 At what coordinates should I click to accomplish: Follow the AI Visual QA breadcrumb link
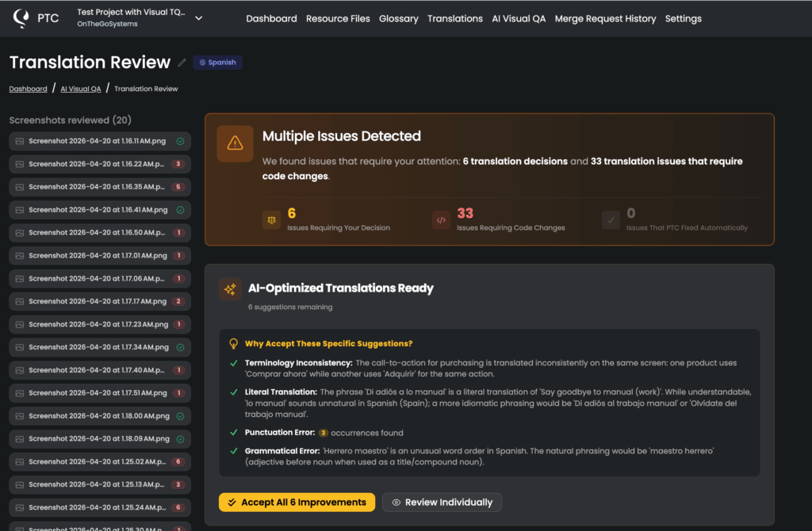click(81, 89)
